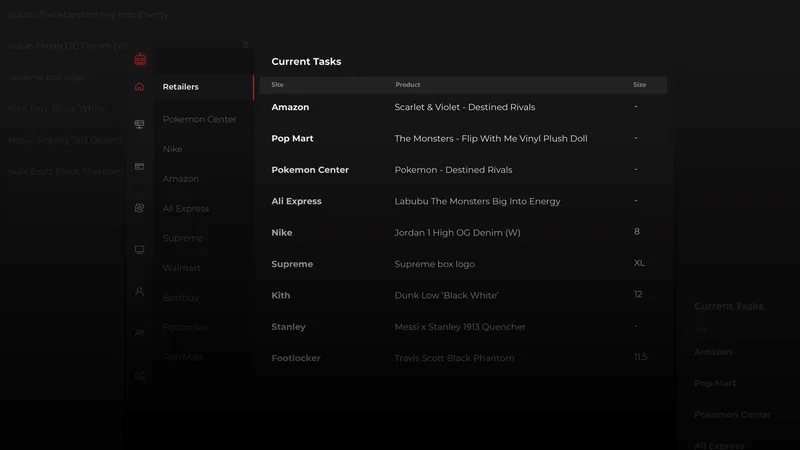Open the credit card billing icon
The width and height of the screenshot is (800, 450).
coord(139,166)
